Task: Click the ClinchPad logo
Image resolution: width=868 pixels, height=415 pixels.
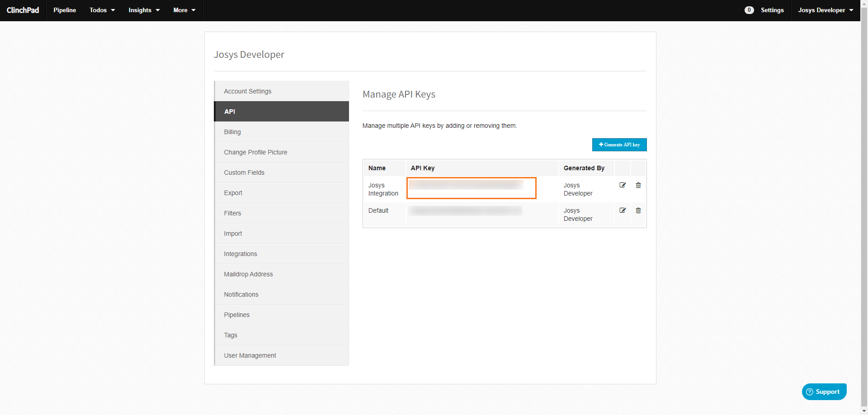Action: (x=23, y=10)
